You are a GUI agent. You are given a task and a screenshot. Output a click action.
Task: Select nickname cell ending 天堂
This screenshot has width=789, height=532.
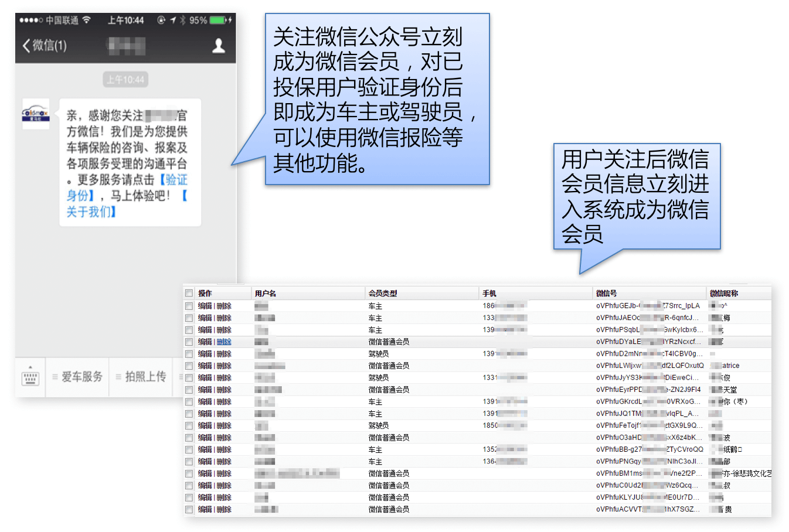pos(723,390)
